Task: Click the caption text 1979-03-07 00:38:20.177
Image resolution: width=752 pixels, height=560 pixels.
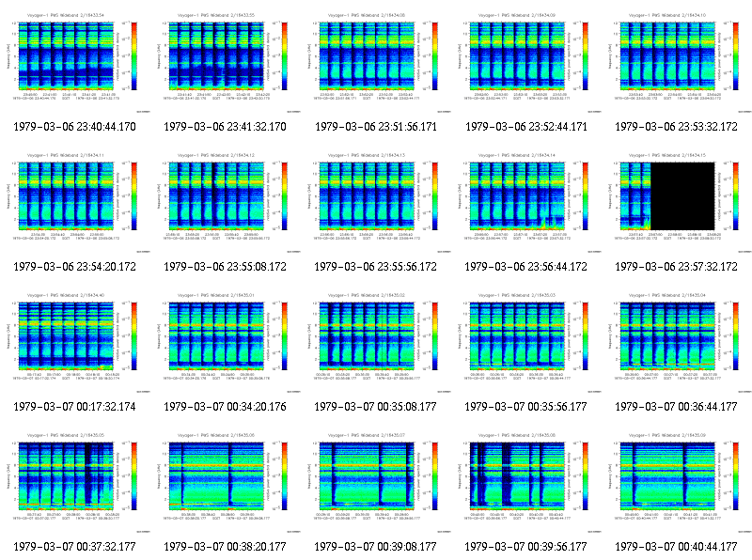Action: pyautogui.click(x=225, y=547)
